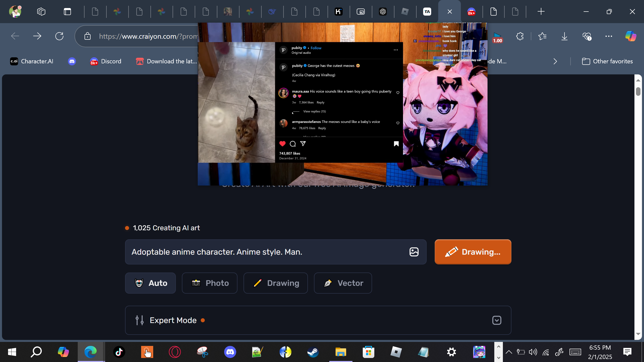
Task: Open Browser essentials heartbeat icon
Action: pos(587,36)
